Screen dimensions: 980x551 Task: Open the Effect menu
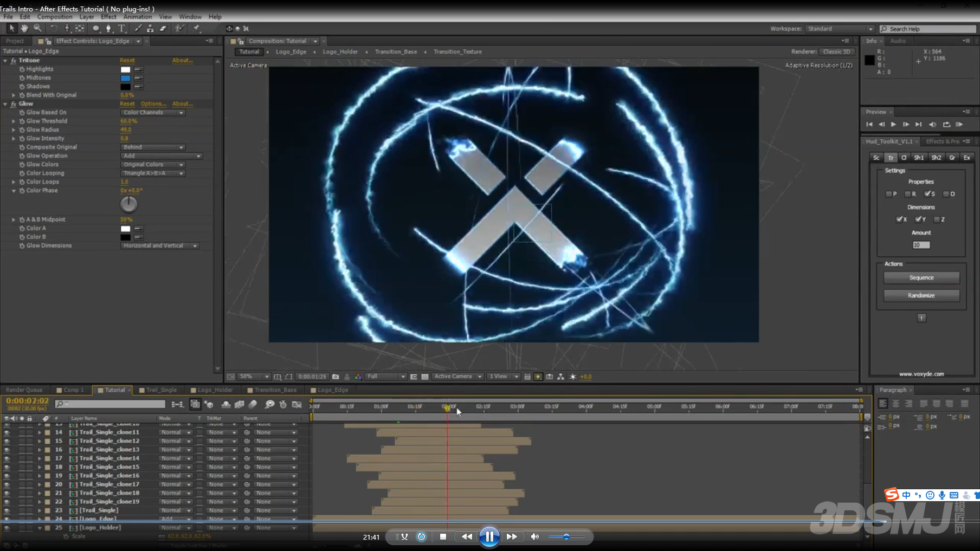coord(108,17)
